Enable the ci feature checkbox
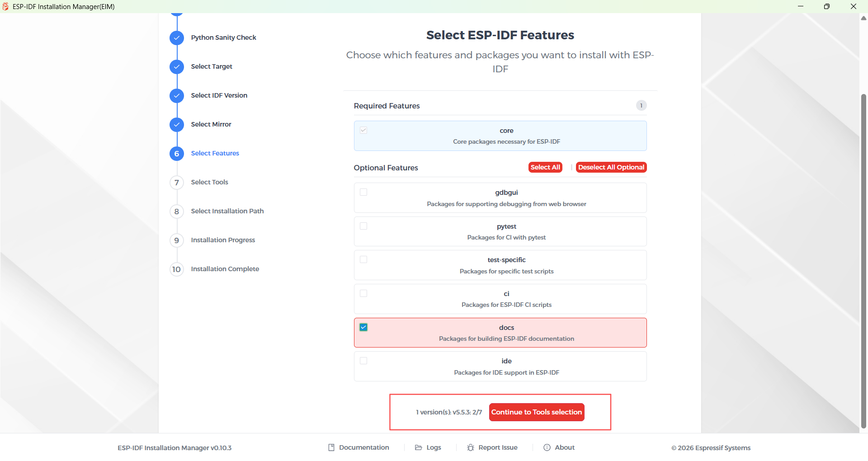 click(x=363, y=293)
